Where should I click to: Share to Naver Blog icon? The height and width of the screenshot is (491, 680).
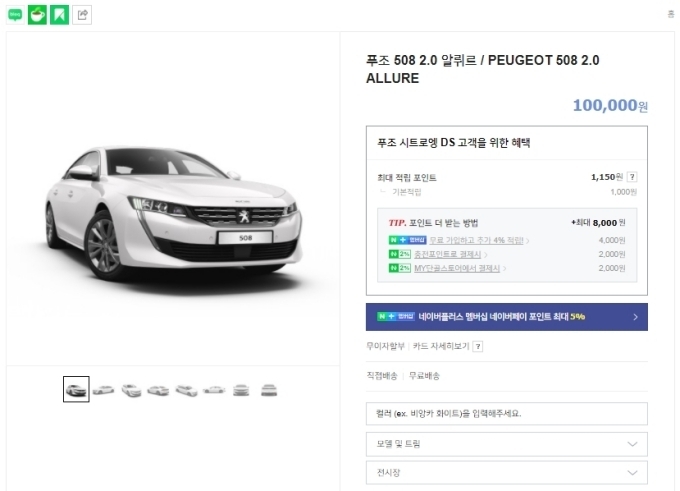point(16,15)
